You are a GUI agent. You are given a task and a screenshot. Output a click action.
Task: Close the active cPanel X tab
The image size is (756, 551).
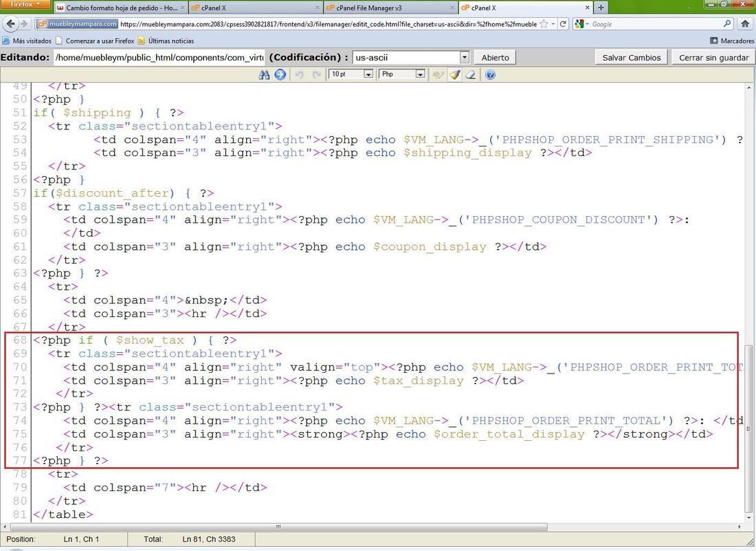587,8
